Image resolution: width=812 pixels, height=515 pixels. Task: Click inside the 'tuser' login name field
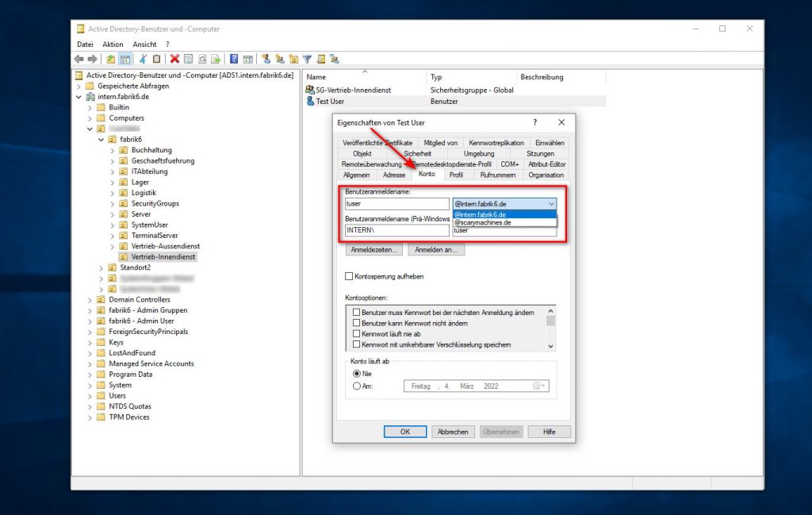tap(396, 203)
